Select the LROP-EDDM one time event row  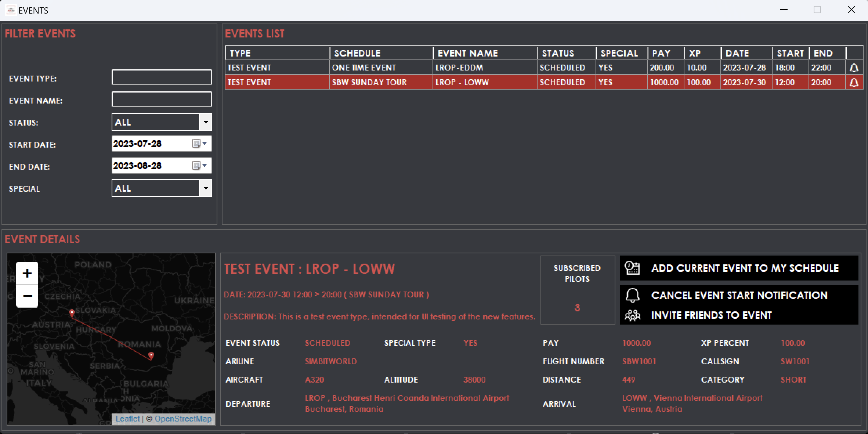459,68
